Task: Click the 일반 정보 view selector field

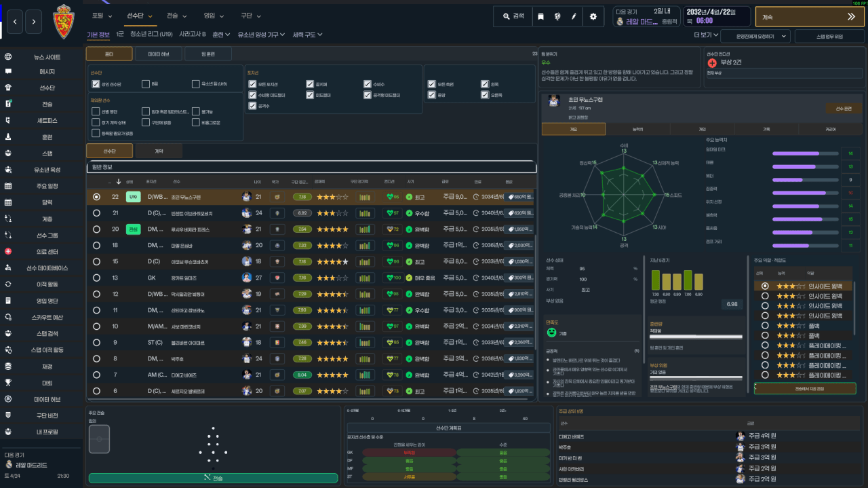Action: tap(311, 167)
